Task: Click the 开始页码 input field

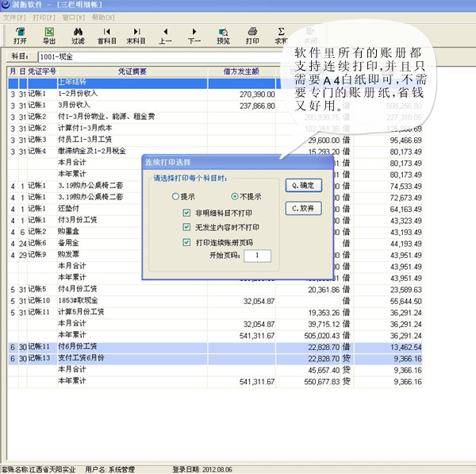Action: (257, 256)
